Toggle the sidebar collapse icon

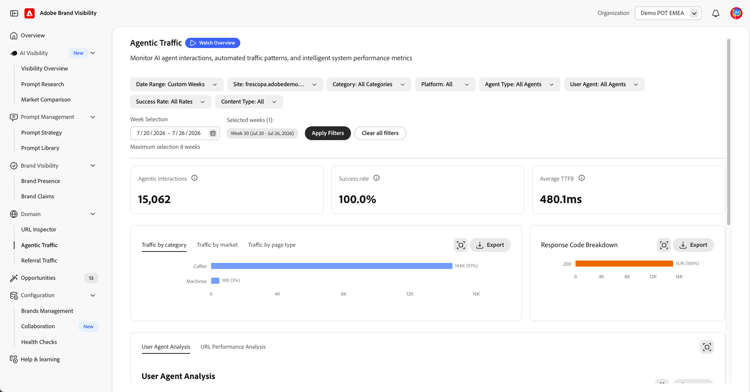pos(14,13)
